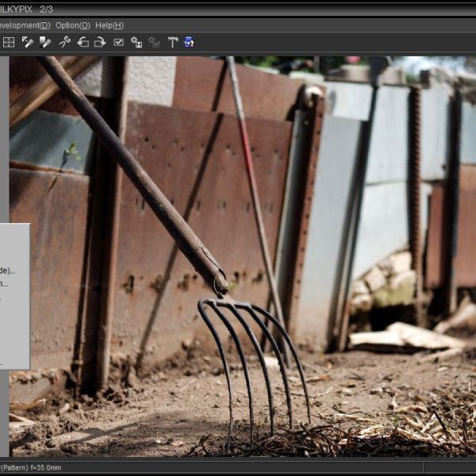Click the checkmark box toolbar icon

[x=118, y=42]
